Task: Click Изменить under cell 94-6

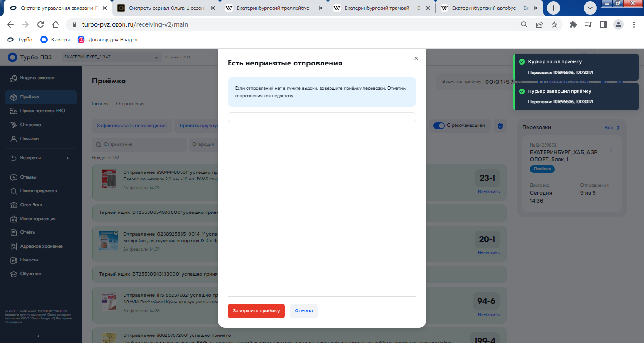Action: [x=488, y=314]
